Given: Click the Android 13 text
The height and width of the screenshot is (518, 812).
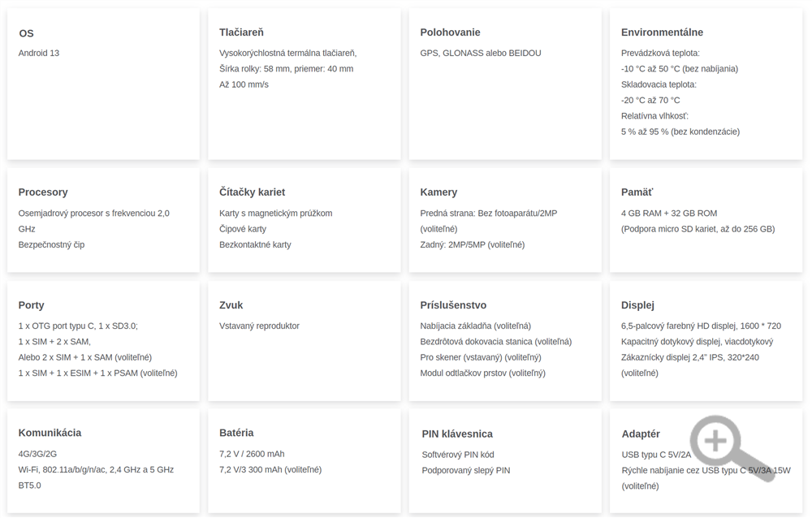Looking at the screenshot, I should point(39,54).
